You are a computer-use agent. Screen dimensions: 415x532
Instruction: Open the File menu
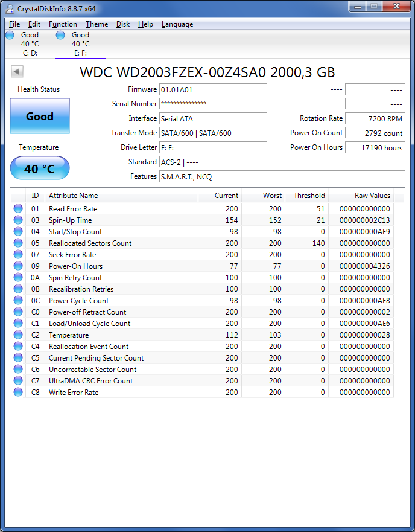[14, 24]
